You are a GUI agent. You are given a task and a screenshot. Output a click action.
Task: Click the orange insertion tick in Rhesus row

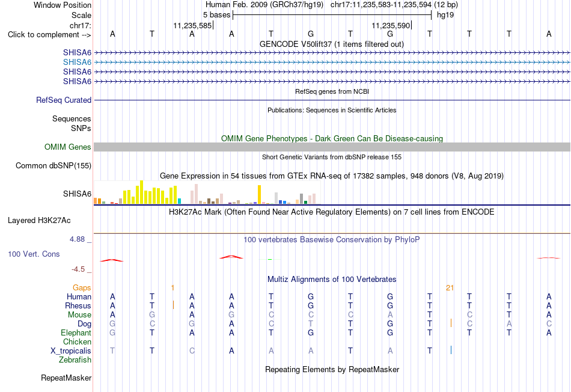(173, 305)
